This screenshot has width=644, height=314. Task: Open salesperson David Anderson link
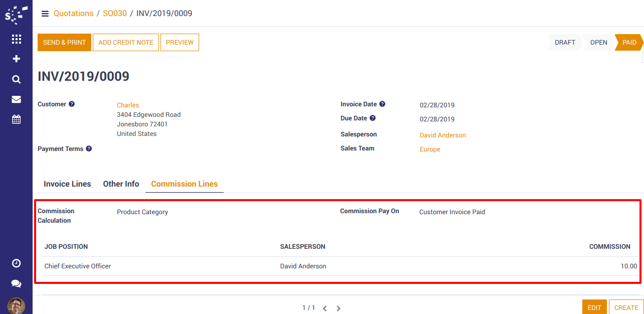(442, 135)
